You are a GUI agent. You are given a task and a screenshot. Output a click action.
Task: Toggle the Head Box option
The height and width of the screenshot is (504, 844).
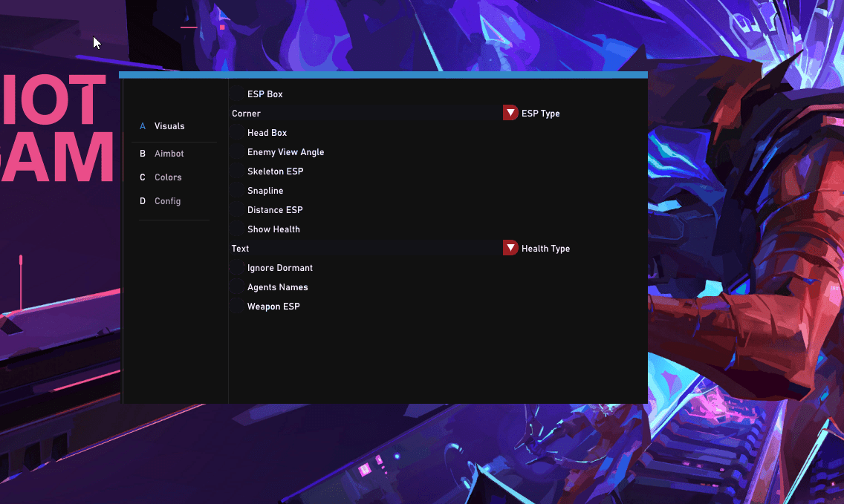click(238, 132)
